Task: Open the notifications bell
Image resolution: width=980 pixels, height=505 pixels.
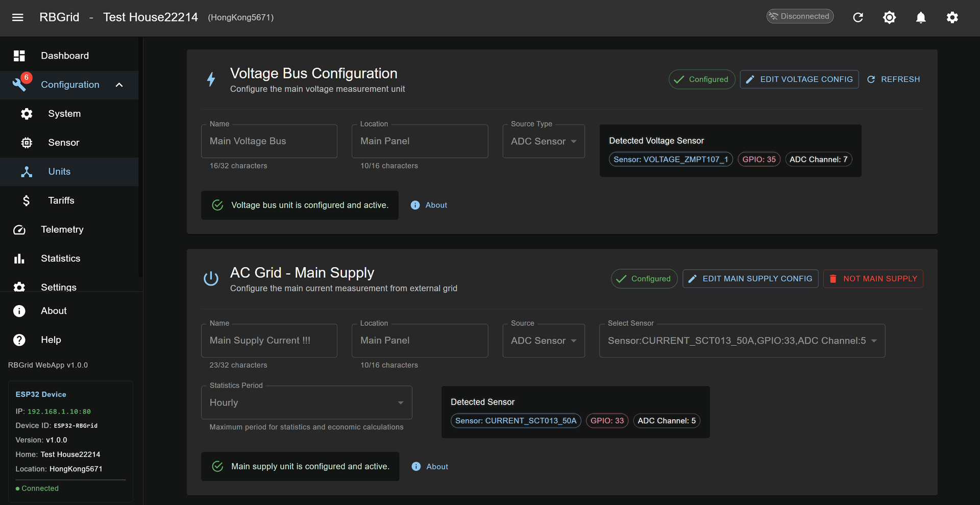Action: [x=921, y=17]
